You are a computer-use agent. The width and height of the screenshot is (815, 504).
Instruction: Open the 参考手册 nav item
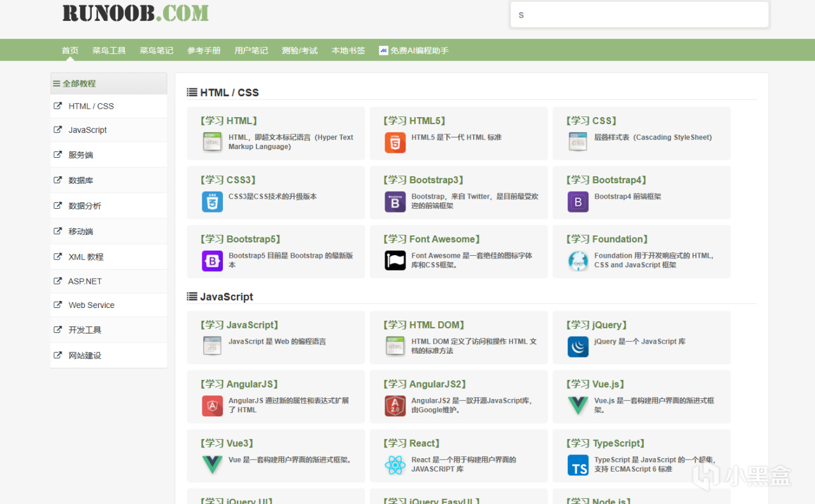tap(204, 50)
